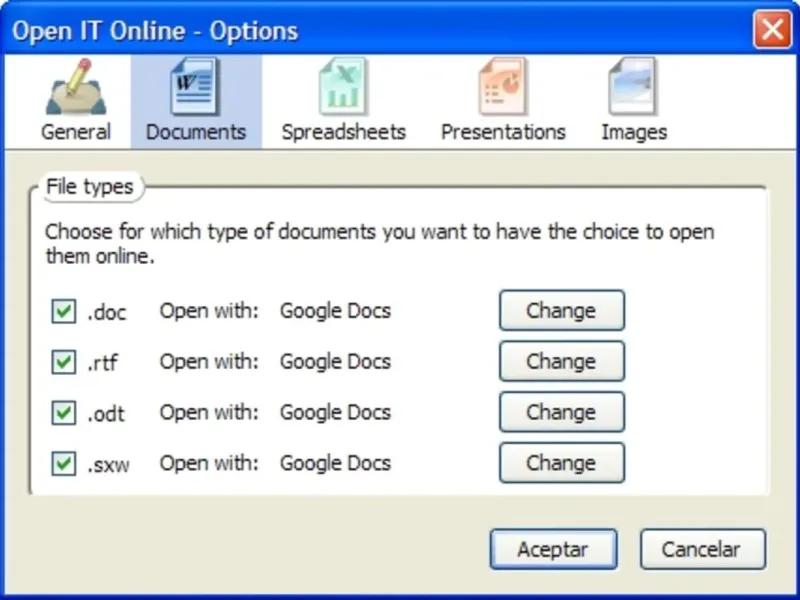Open the Spreadsheets Excel icon
800x600 pixels.
point(343,88)
